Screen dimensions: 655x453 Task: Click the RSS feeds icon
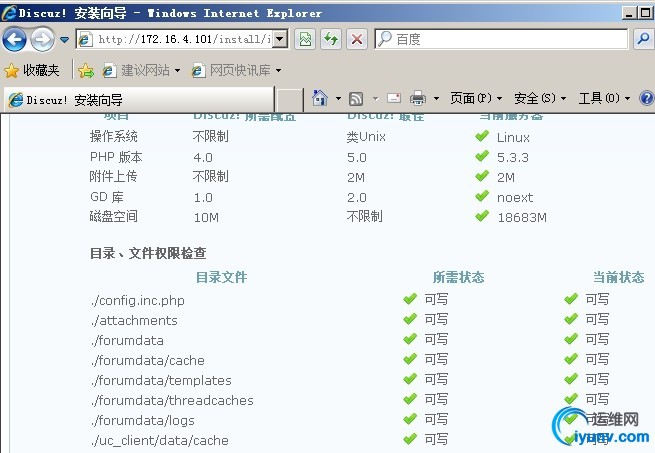(356, 99)
